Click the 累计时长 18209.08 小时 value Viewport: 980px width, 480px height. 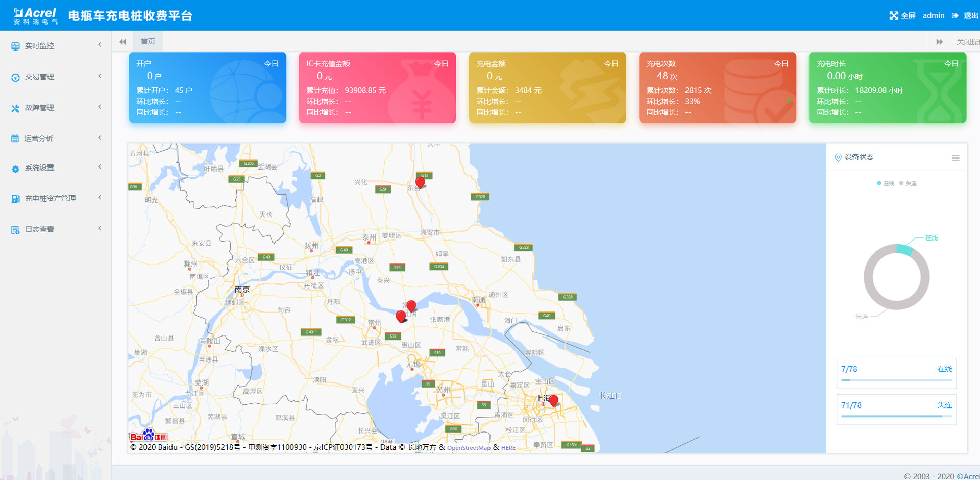(x=879, y=90)
